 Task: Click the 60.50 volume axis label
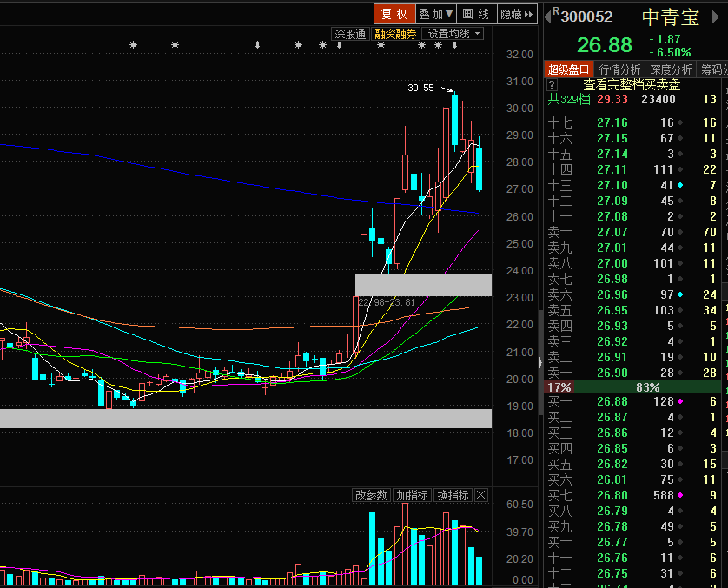click(520, 504)
